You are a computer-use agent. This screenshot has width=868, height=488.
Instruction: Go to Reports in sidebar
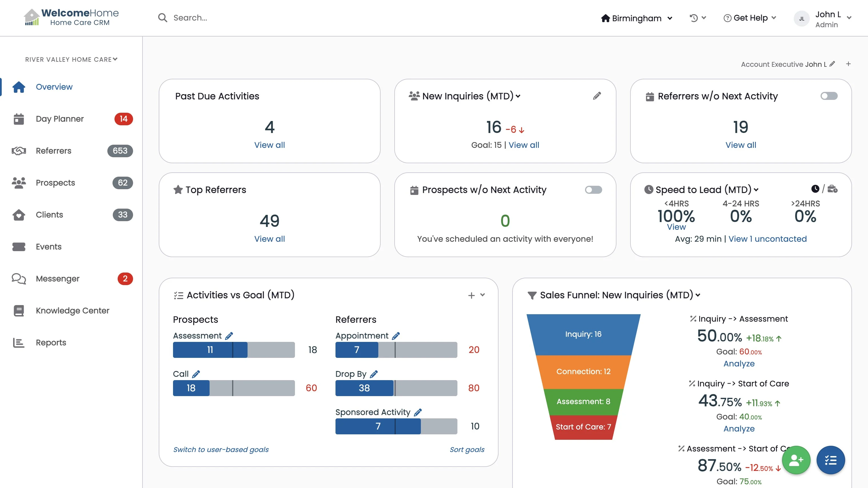coord(51,342)
